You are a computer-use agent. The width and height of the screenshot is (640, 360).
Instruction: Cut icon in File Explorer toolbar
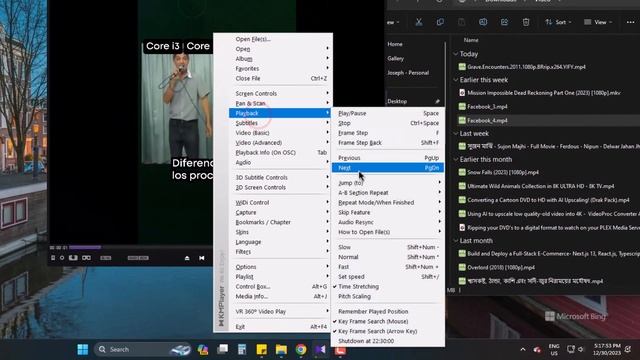pos(419,22)
